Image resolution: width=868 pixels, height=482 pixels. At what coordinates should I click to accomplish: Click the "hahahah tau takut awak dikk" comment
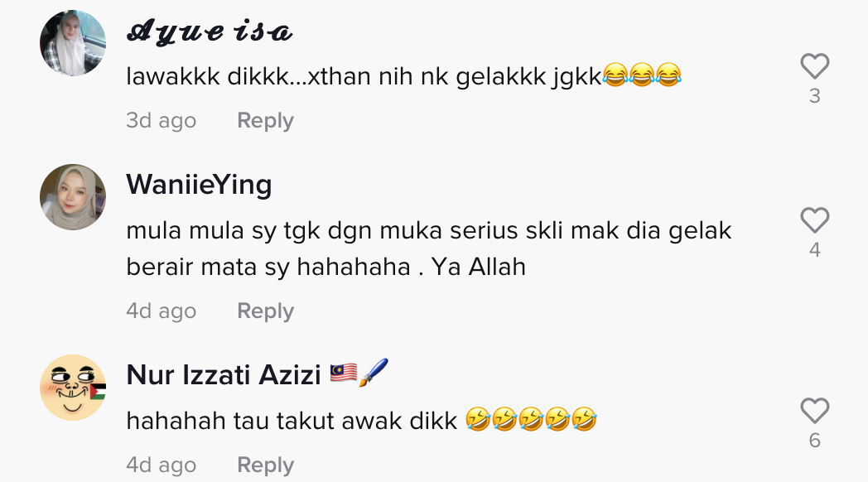click(x=361, y=421)
